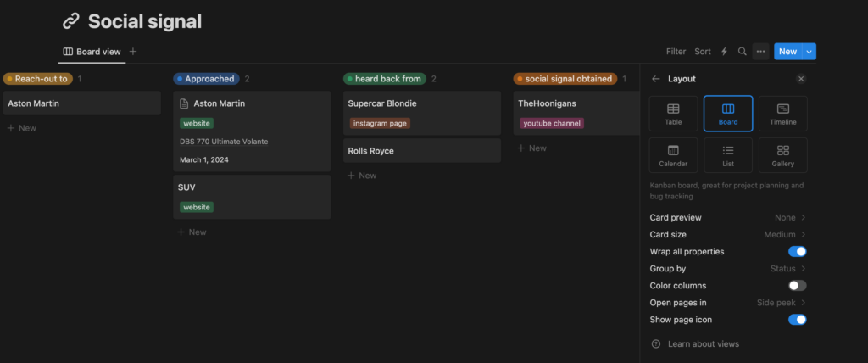Click the blue New button
Screen dimensions: 868x363
788,52
